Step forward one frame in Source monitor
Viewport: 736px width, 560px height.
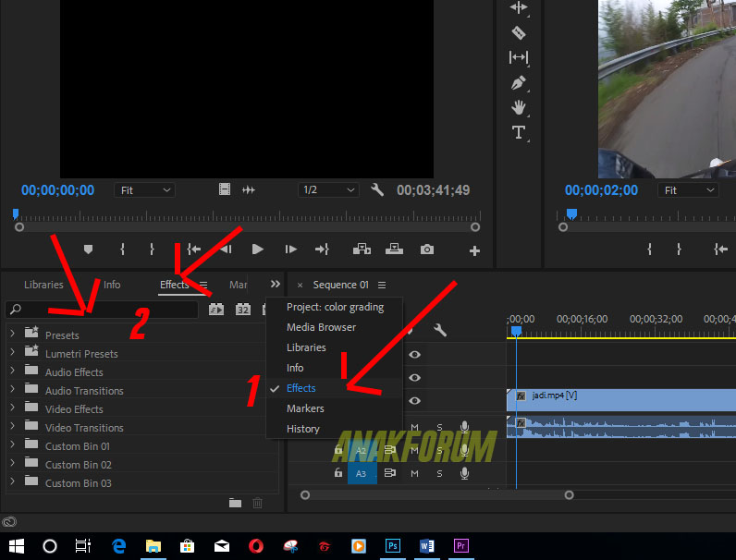[x=290, y=250]
